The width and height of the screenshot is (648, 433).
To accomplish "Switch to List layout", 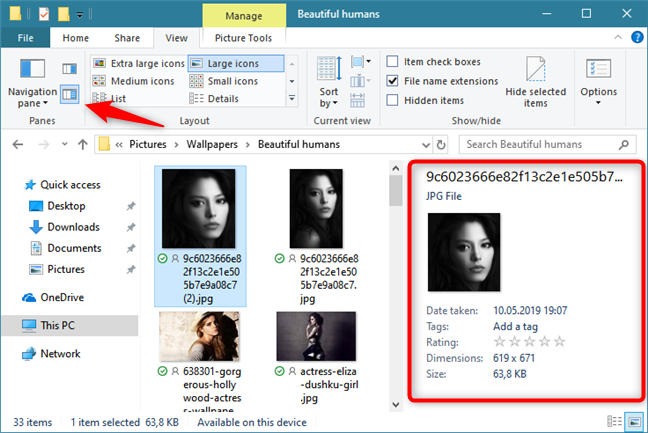I will pyautogui.click(x=109, y=98).
